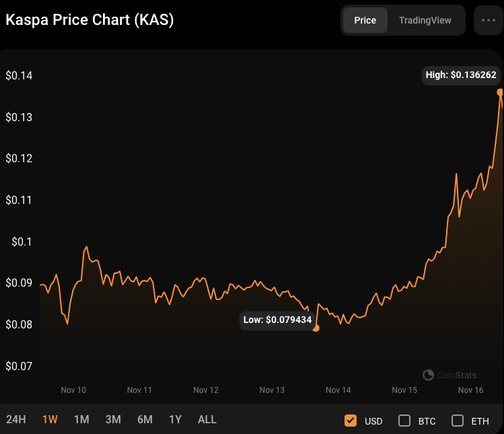
Task: Select the 6M time range
Action: (x=145, y=419)
